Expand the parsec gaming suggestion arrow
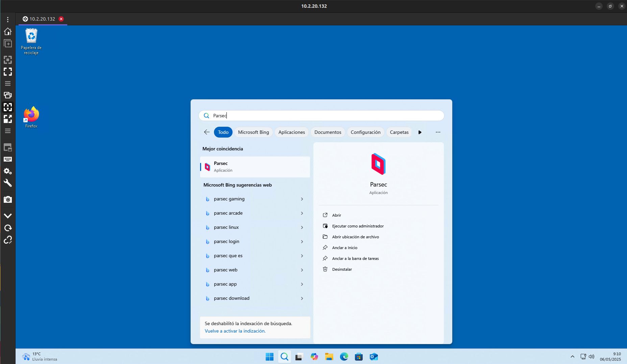The image size is (627, 364). click(x=302, y=199)
